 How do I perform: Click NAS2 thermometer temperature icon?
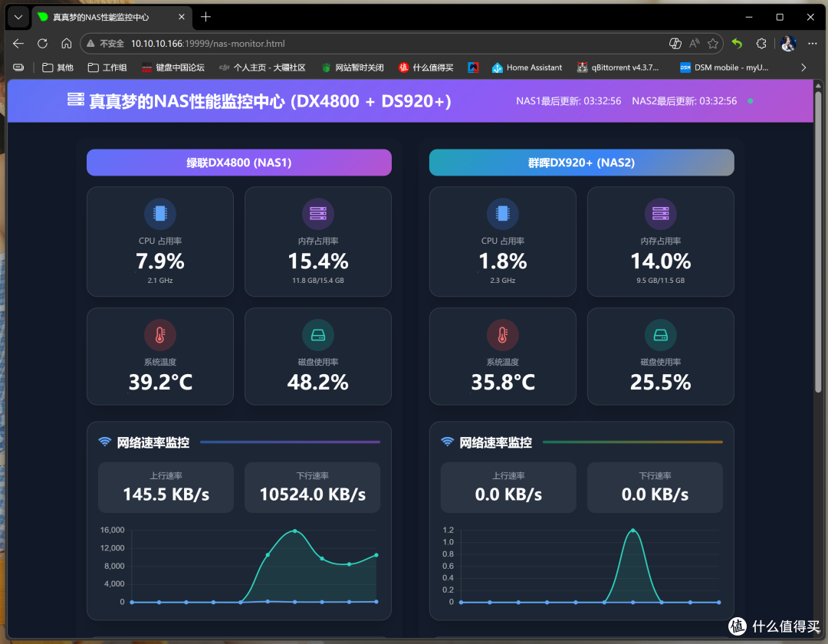coord(503,335)
